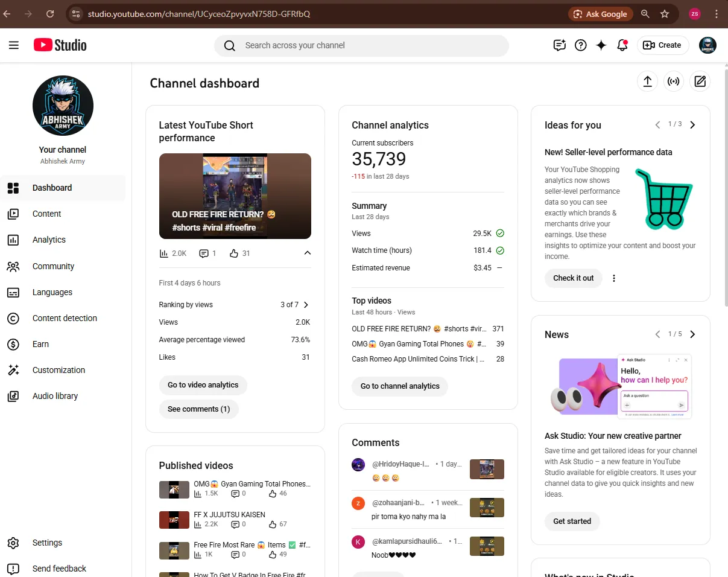
Task: Open the hamburger navigation menu
Action: click(14, 45)
